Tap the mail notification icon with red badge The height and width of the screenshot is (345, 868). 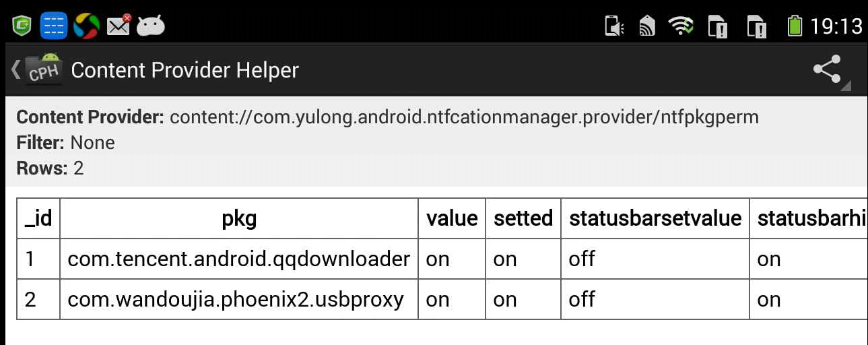(119, 26)
